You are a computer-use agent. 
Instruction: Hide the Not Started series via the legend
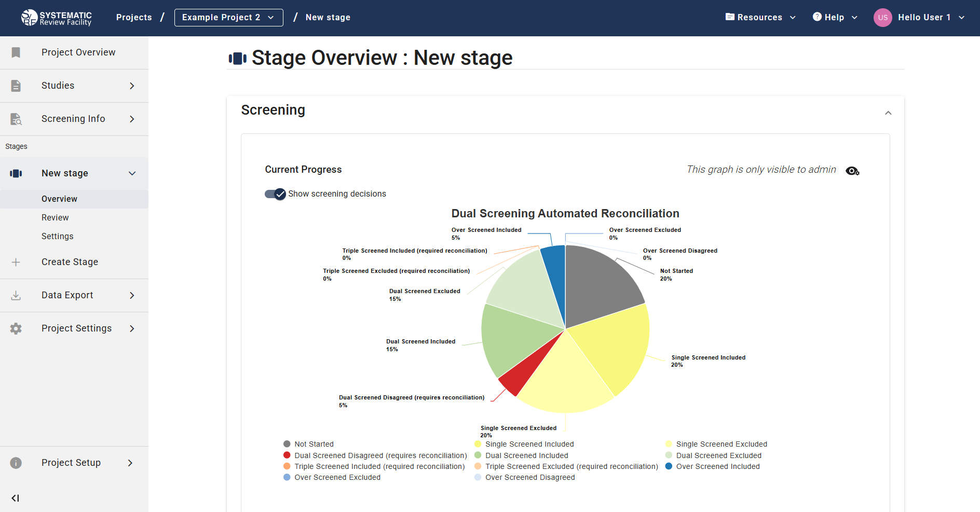308,444
